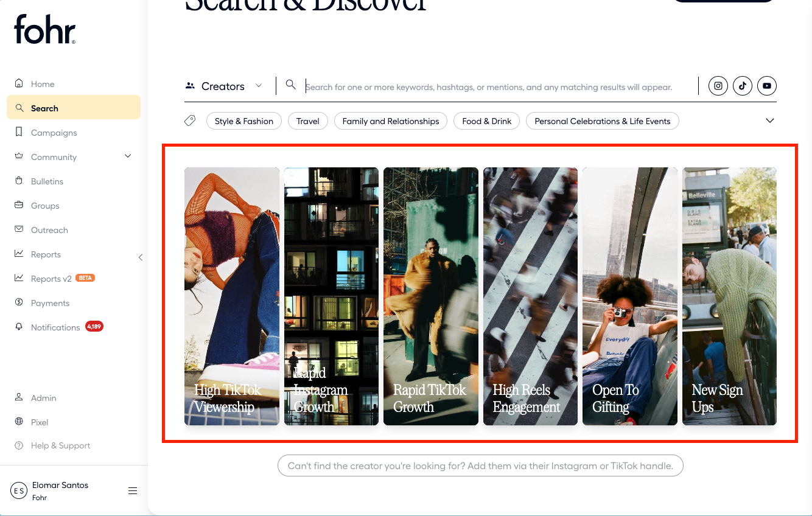Click the magnifier icon in search bar
The image size is (812, 516).
click(291, 85)
